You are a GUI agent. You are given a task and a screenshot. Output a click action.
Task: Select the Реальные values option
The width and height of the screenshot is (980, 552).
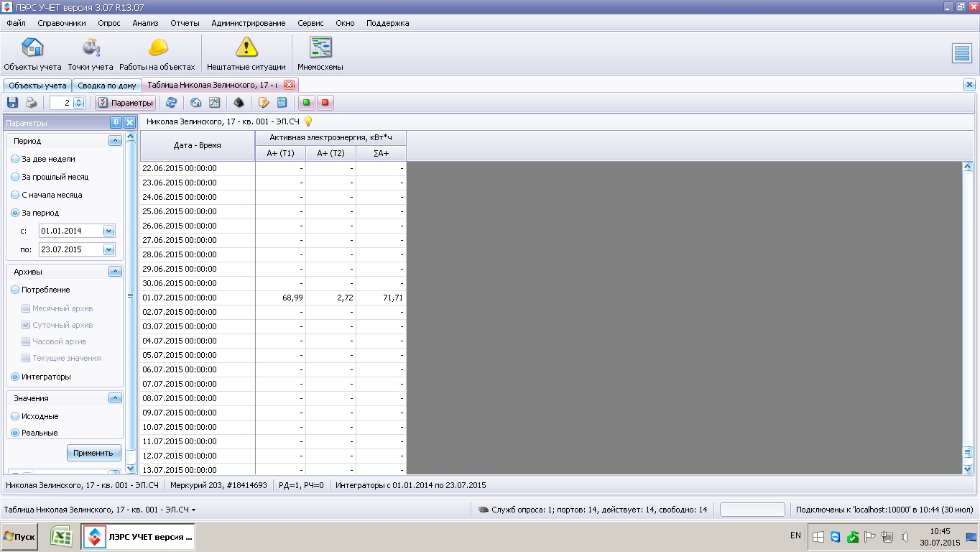point(15,433)
